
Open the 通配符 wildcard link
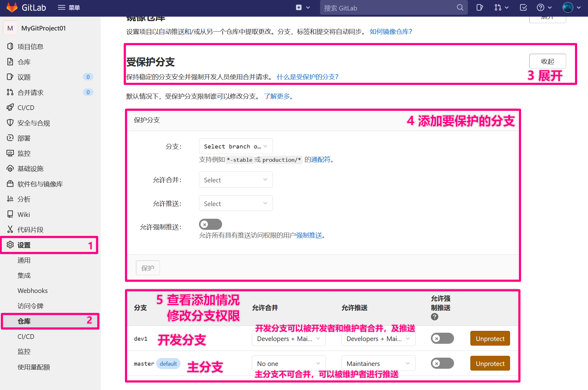[321, 159]
